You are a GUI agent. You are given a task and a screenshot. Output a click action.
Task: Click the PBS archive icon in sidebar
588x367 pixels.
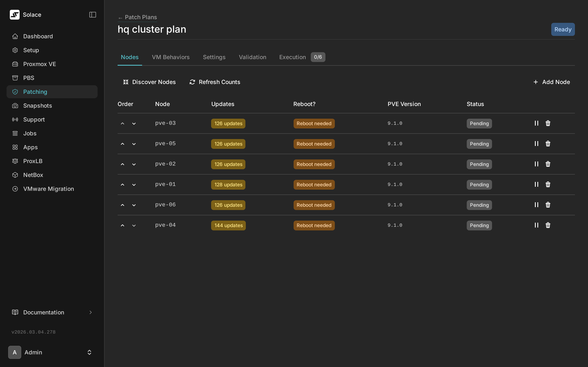[15, 78]
